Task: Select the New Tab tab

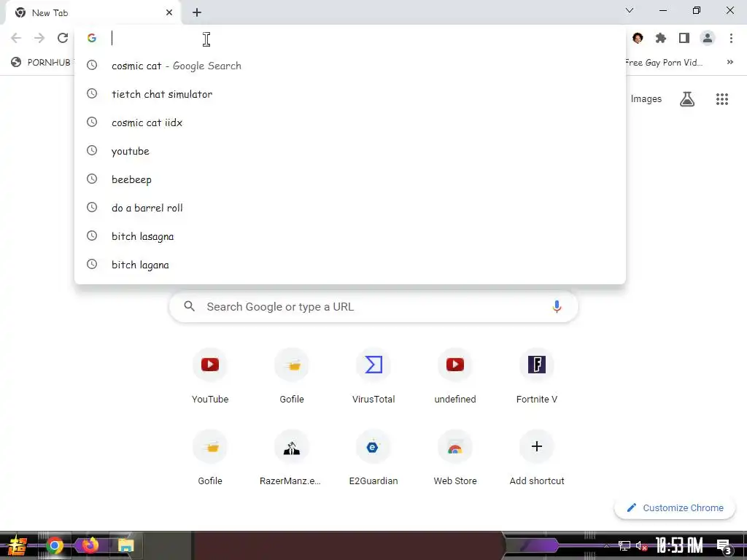Action: point(93,13)
